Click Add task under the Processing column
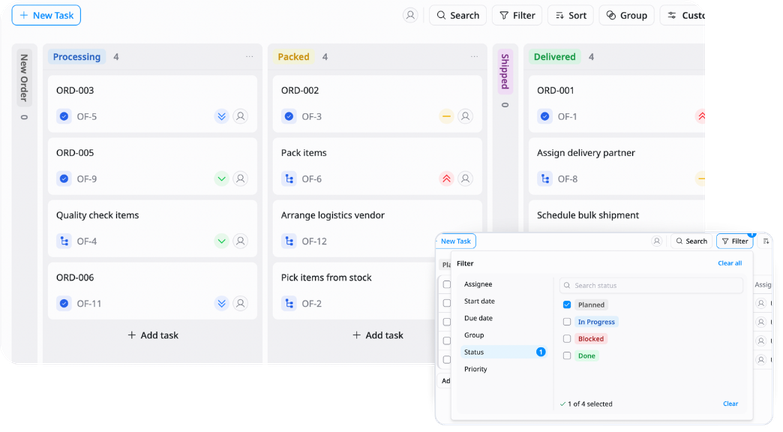Viewport: 783px width, 432px height. [x=153, y=335]
